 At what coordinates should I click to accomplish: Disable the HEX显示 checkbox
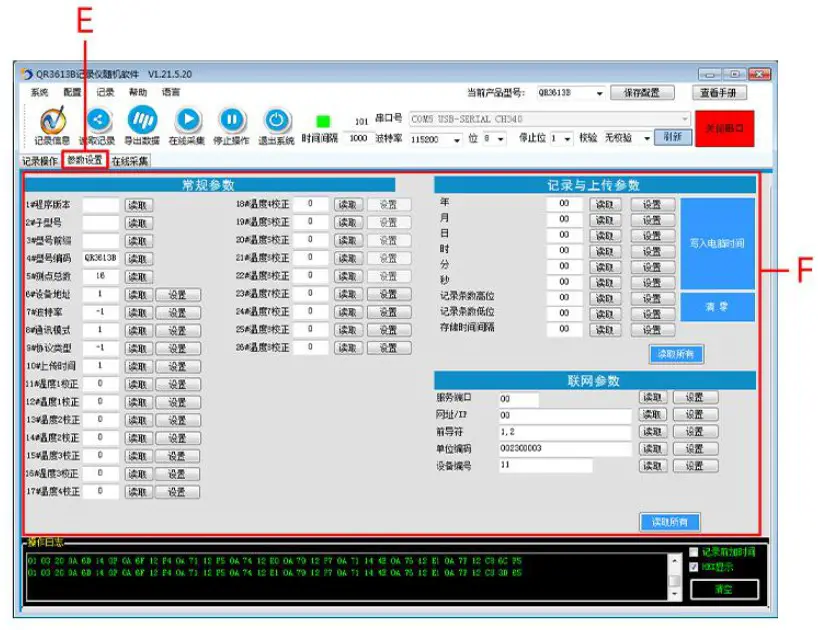(693, 566)
